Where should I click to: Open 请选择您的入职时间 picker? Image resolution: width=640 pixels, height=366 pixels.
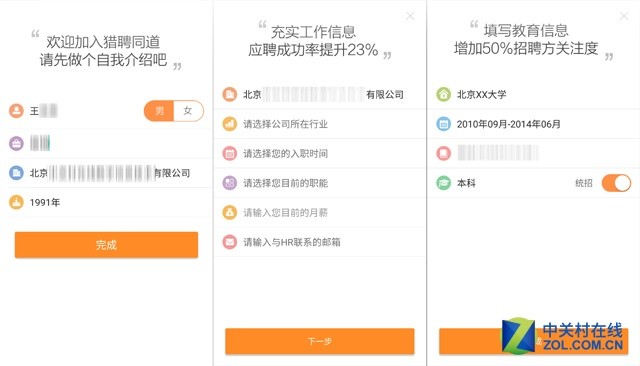320,153
